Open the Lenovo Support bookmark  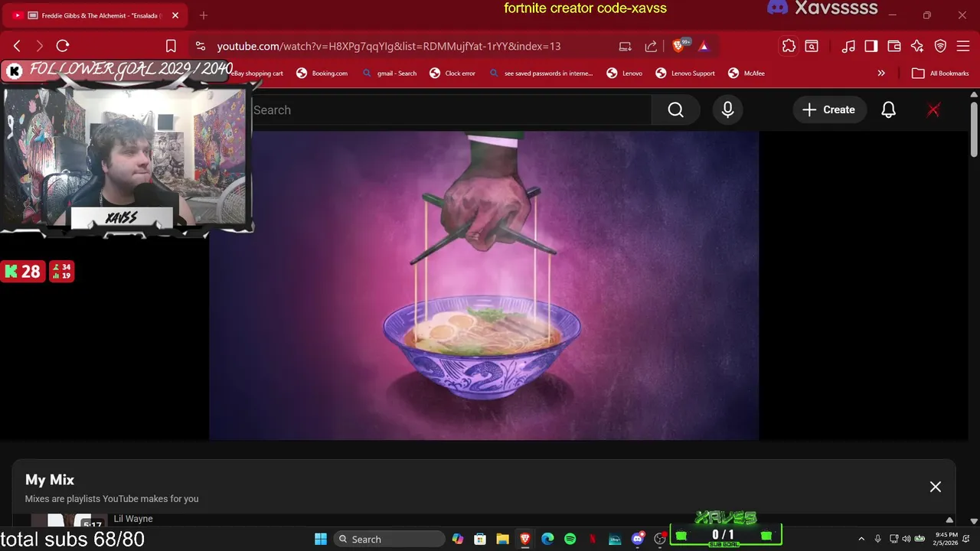point(685,73)
